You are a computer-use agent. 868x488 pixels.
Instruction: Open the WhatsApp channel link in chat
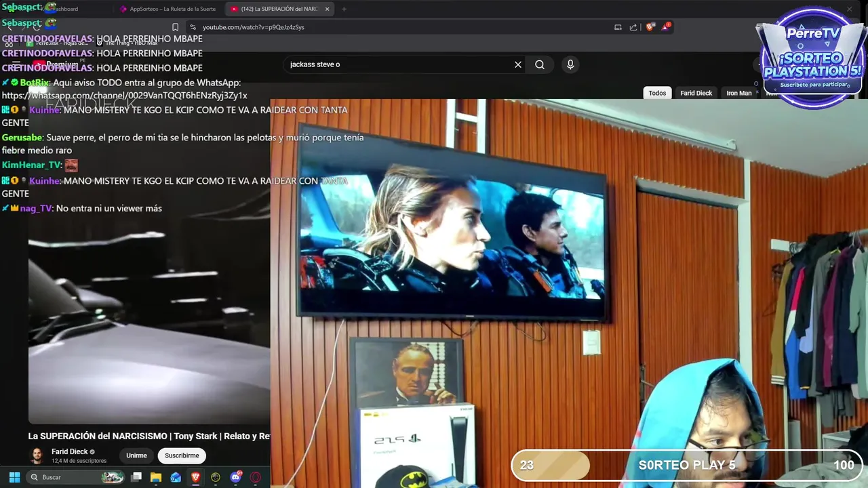(x=125, y=96)
